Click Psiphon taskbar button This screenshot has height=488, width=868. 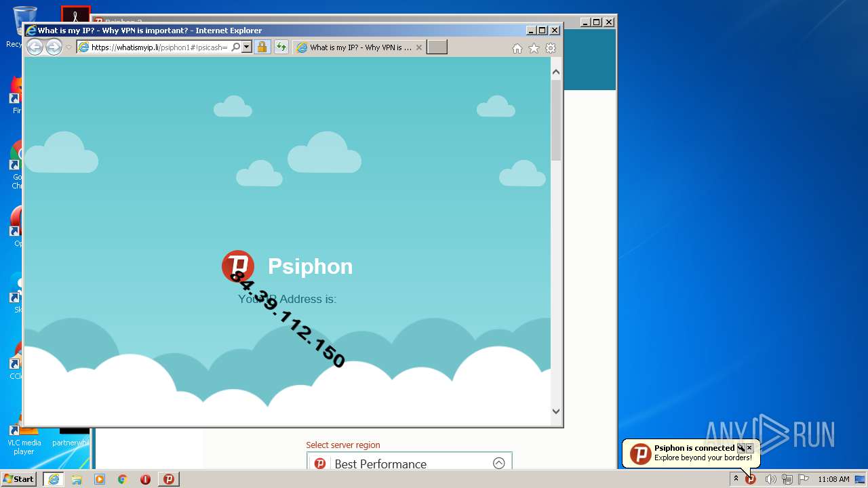169,479
